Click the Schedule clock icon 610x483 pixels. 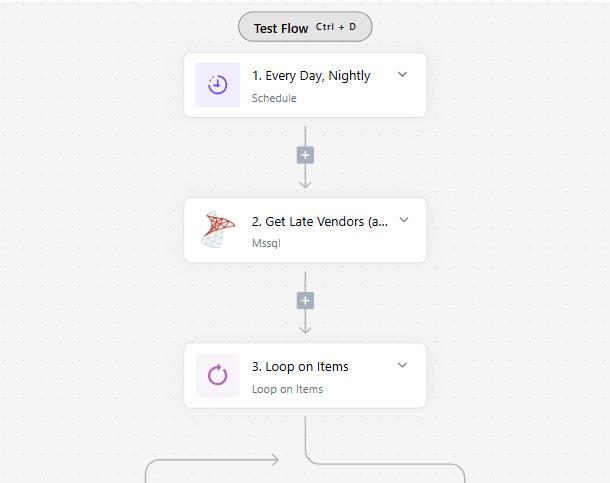pos(218,85)
